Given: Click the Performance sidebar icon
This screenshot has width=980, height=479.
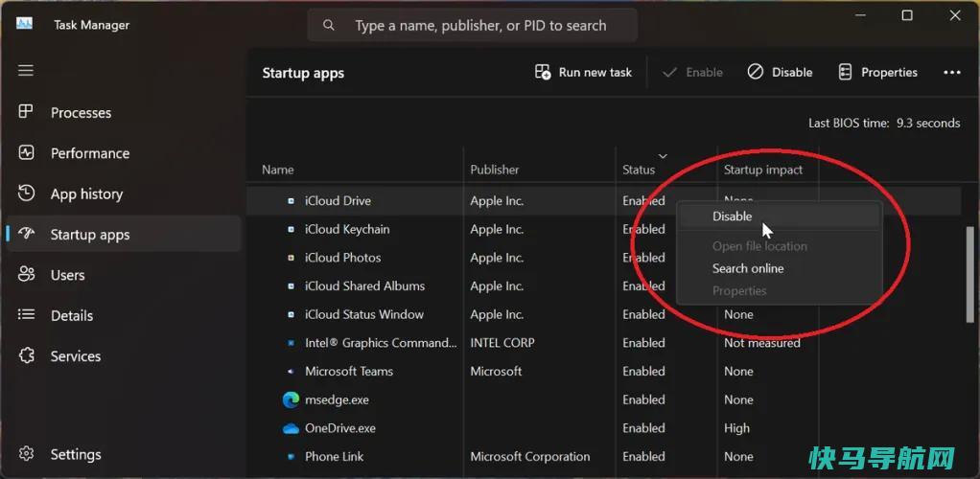Looking at the screenshot, I should click(x=26, y=152).
